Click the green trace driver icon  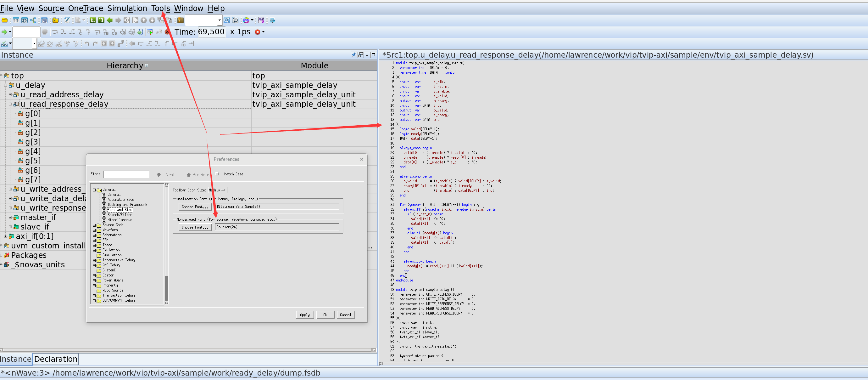tap(101, 20)
